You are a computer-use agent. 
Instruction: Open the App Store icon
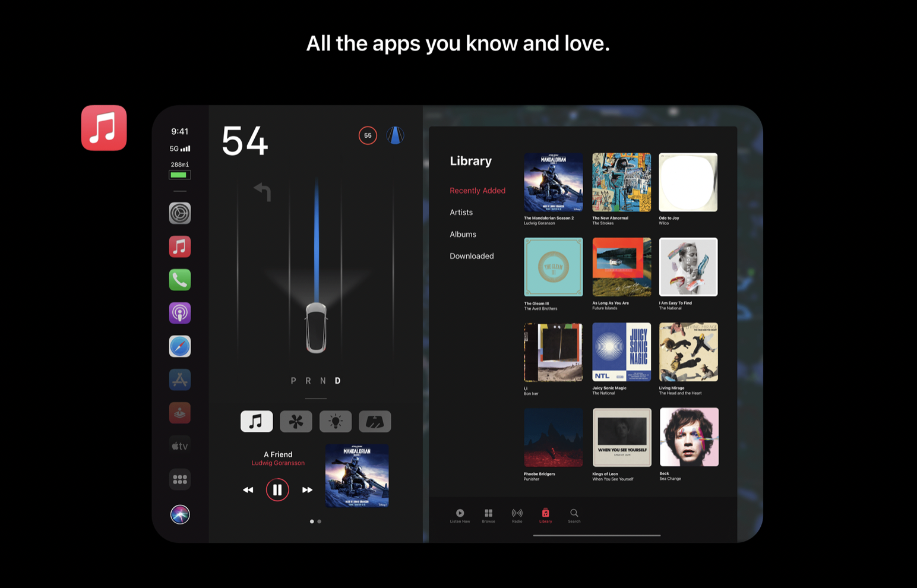[179, 380]
